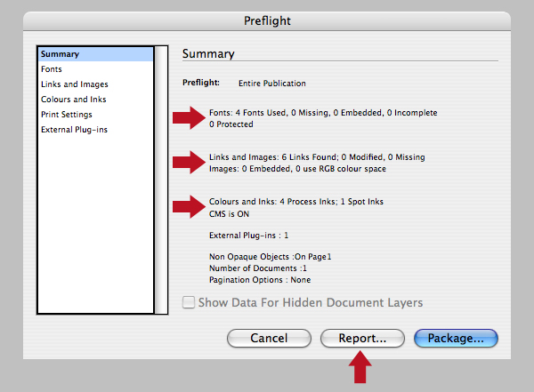This screenshot has width=534, height=392.
Task: Enable Show Data For Hidden Document Layers
Action: pyautogui.click(x=189, y=302)
